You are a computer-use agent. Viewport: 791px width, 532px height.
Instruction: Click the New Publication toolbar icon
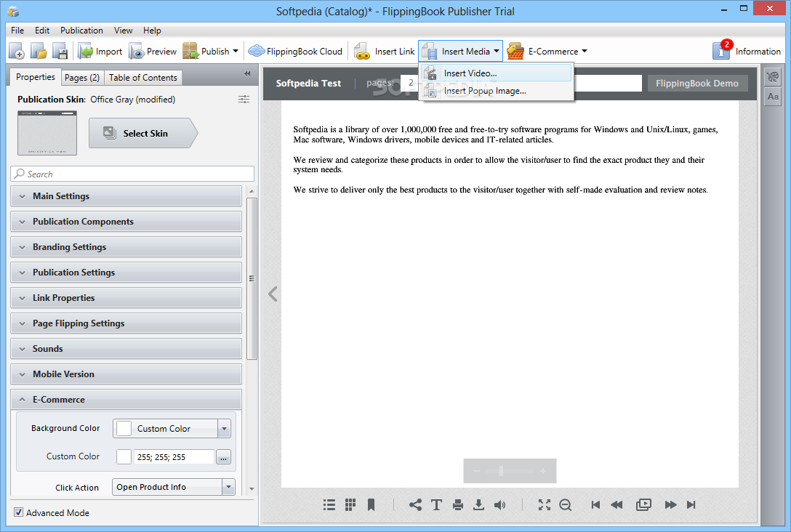(17, 52)
